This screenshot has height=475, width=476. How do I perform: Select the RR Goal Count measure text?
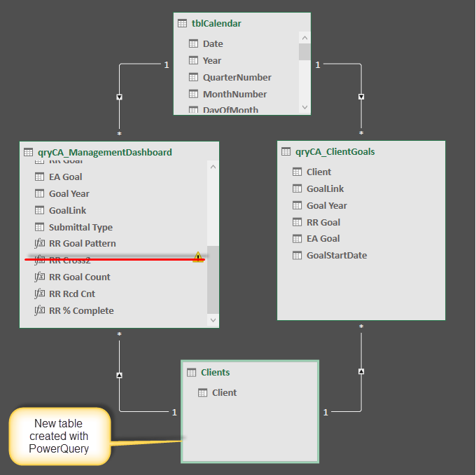pyautogui.click(x=80, y=277)
